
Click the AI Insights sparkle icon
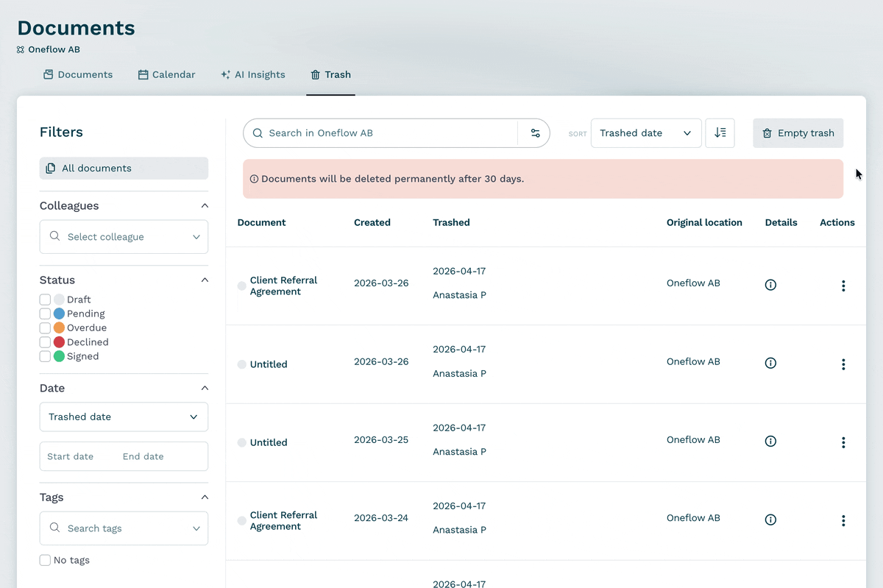(x=226, y=74)
